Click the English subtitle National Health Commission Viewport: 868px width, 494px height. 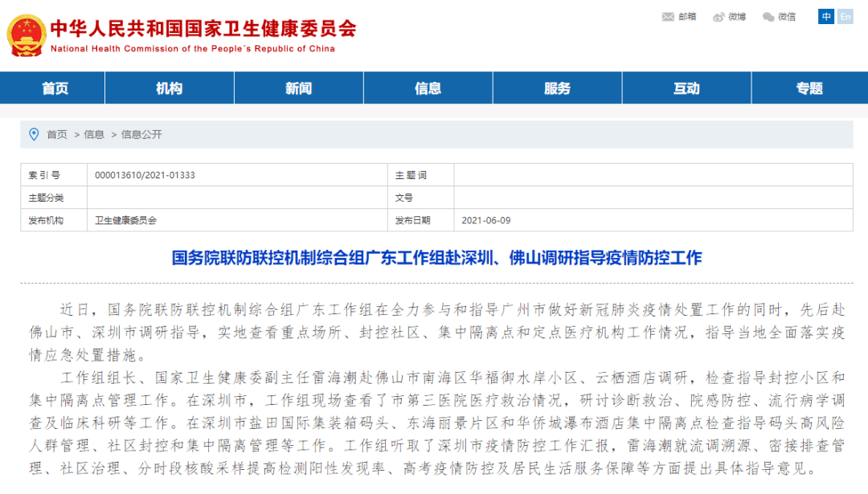point(193,49)
